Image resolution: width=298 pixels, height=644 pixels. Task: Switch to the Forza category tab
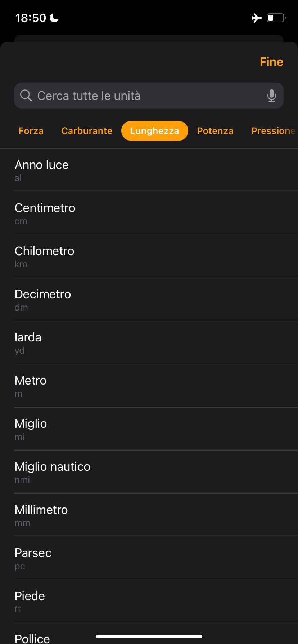point(31,131)
